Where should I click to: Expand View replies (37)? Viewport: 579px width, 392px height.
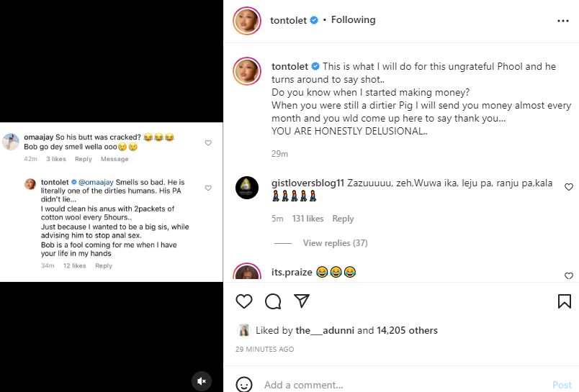tap(335, 243)
